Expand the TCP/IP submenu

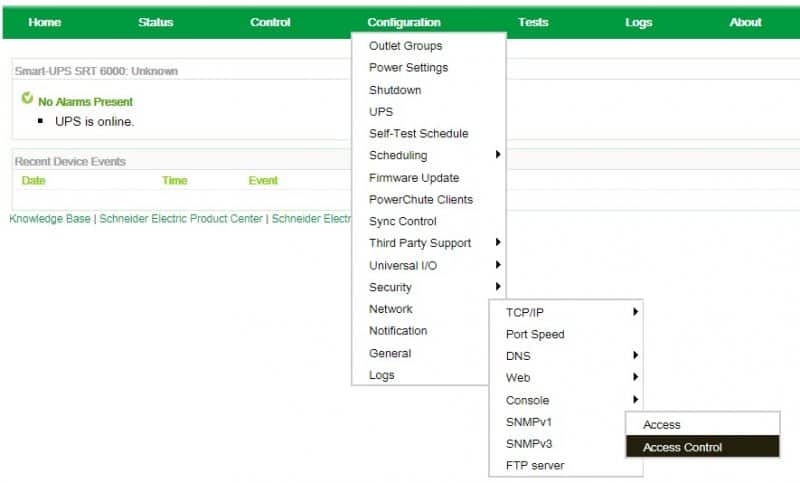(525, 312)
